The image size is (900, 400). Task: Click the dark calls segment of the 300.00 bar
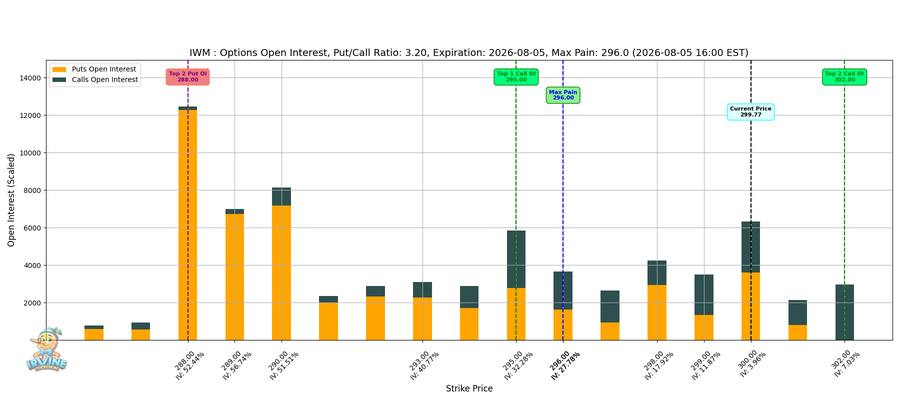[x=751, y=247]
